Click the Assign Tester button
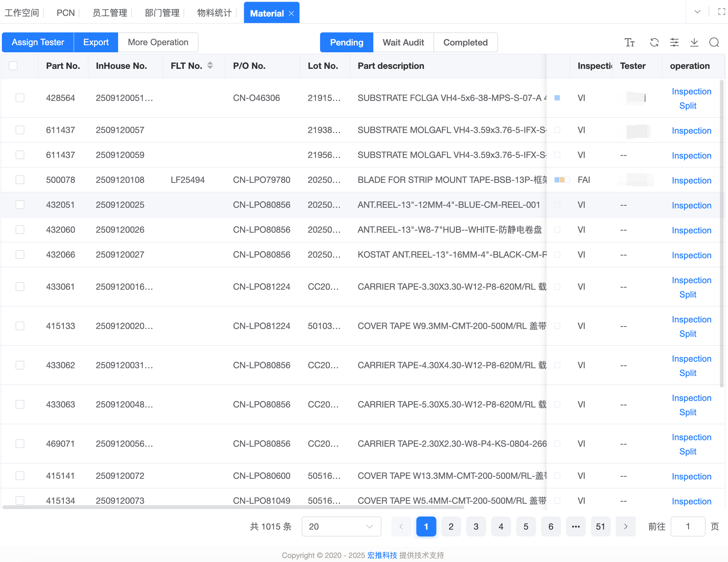The image size is (728, 562). pyautogui.click(x=38, y=42)
